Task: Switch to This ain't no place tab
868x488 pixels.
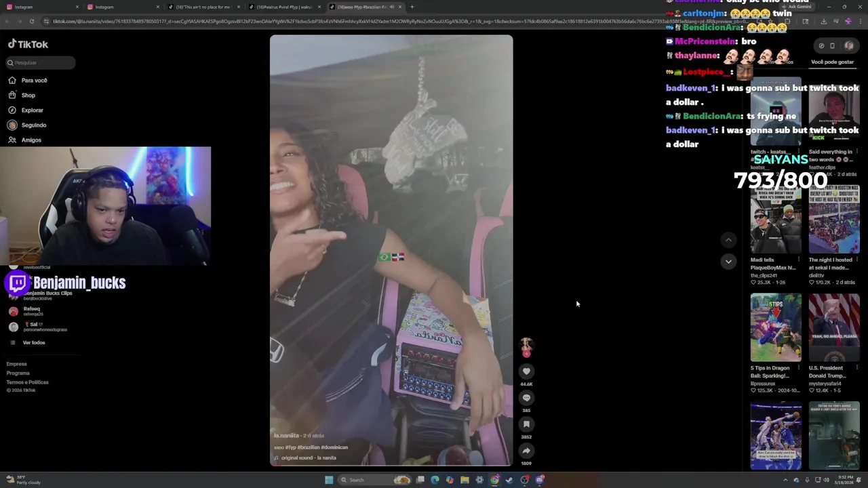Action: [203, 7]
